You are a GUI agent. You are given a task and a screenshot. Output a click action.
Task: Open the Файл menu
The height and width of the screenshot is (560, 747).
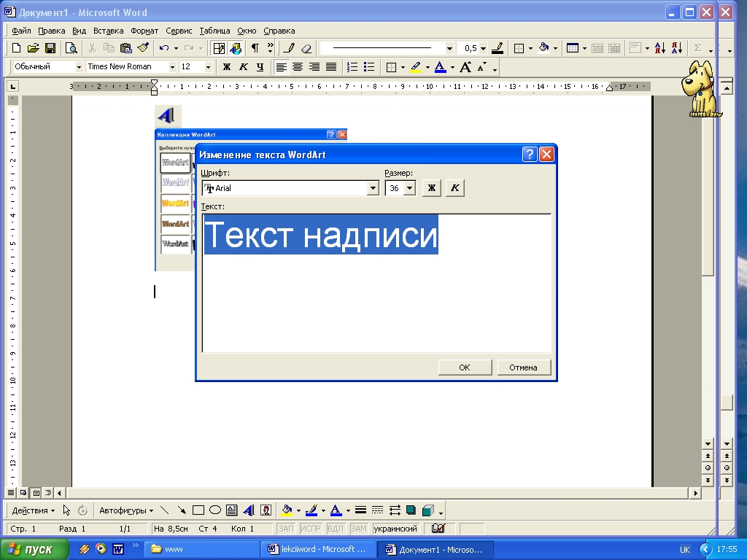21,31
